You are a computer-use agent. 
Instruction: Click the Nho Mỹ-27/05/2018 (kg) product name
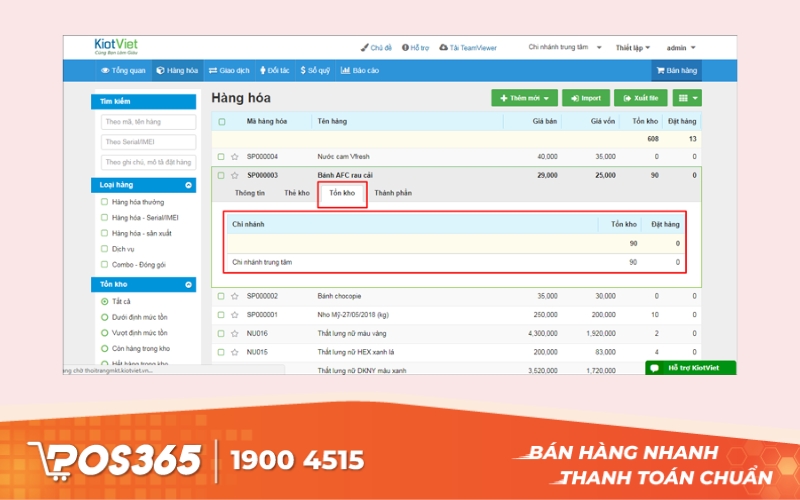point(353,315)
